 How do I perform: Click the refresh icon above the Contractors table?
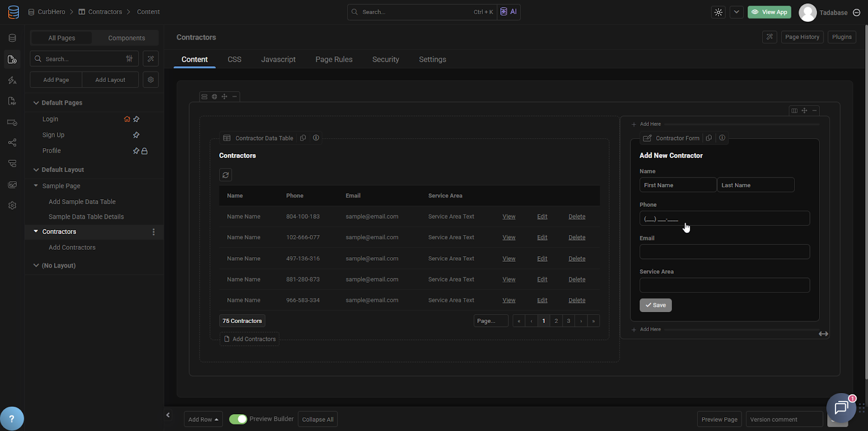(226, 175)
